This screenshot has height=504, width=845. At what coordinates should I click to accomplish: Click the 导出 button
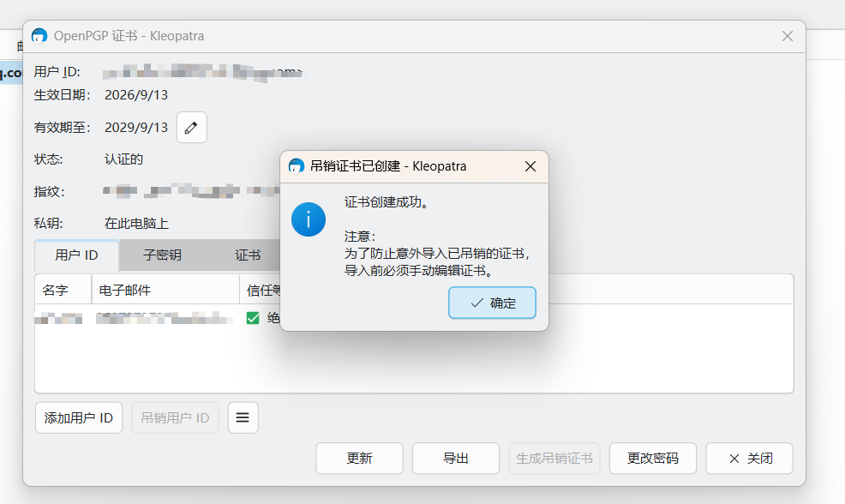[456, 459]
